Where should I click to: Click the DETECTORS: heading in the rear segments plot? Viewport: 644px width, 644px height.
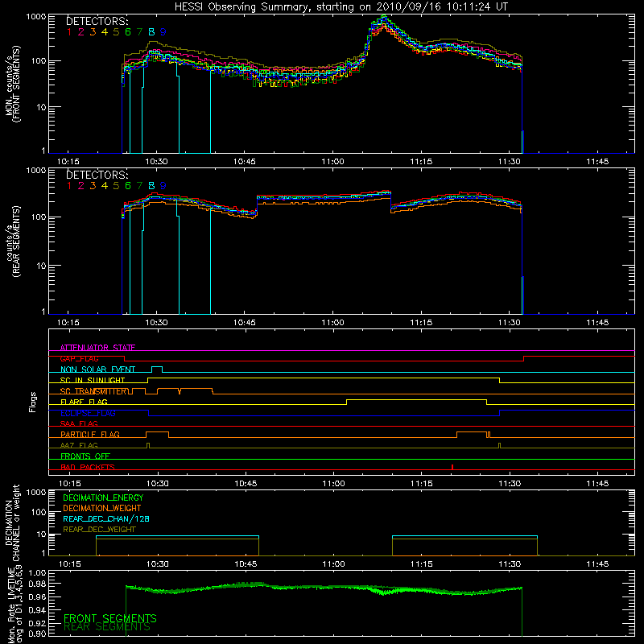[x=97, y=175]
